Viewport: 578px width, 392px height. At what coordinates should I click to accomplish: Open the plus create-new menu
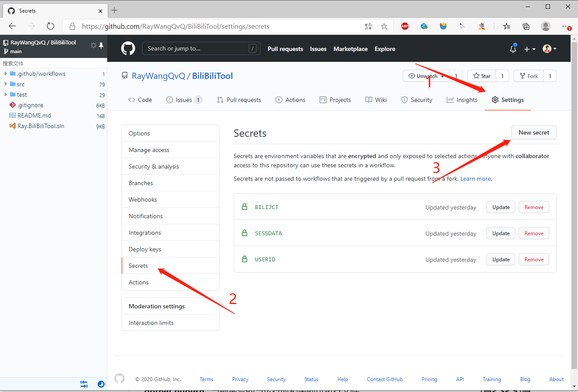(530, 49)
